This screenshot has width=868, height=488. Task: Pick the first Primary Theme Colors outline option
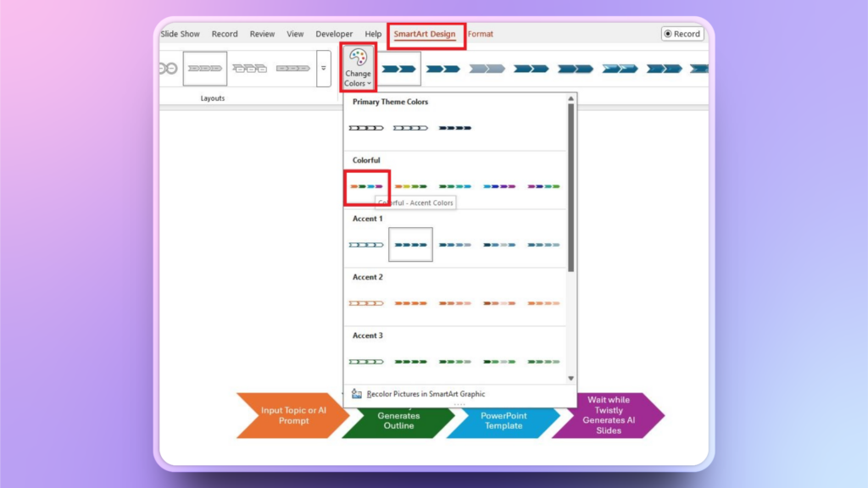pos(366,128)
